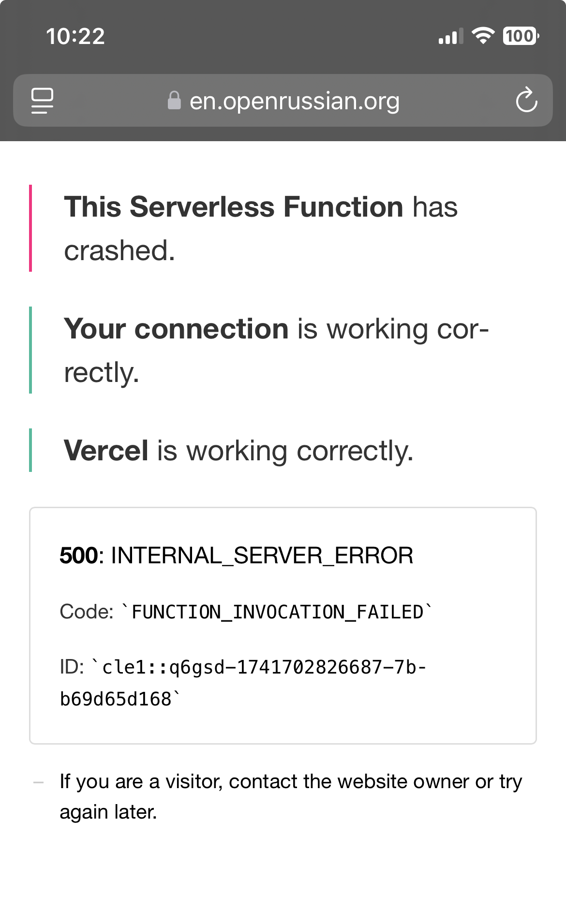Click the green bar beside Your connection
Image resolution: width=566 pixels, height=924 pixels.
[30, 350]
